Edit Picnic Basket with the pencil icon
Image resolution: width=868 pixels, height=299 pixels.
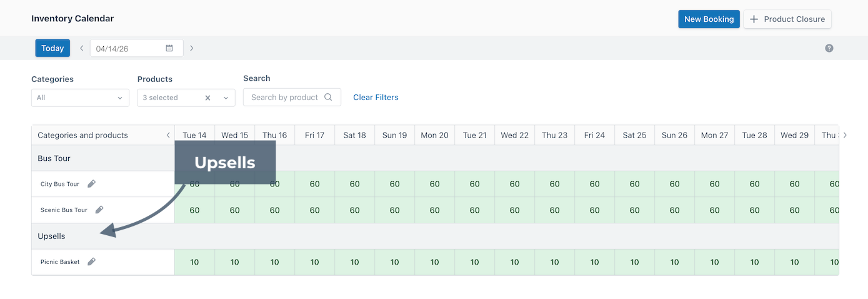click(92, 261)
